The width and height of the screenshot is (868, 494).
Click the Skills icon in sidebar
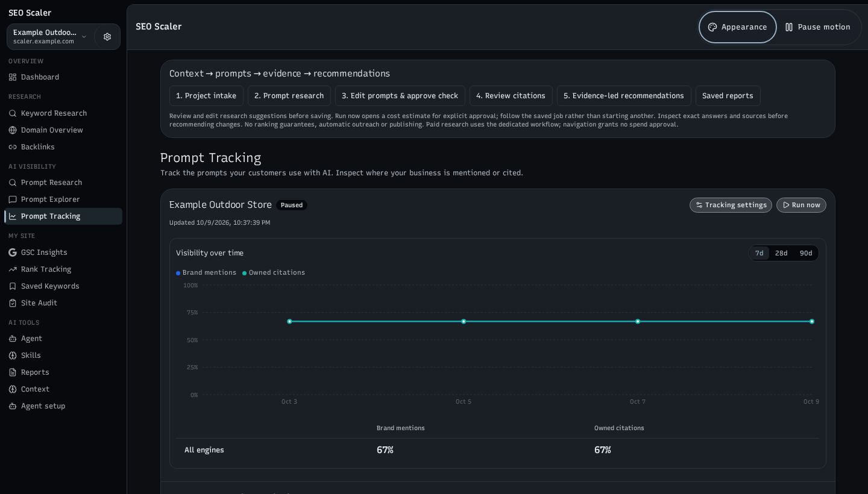click(13, 355)
